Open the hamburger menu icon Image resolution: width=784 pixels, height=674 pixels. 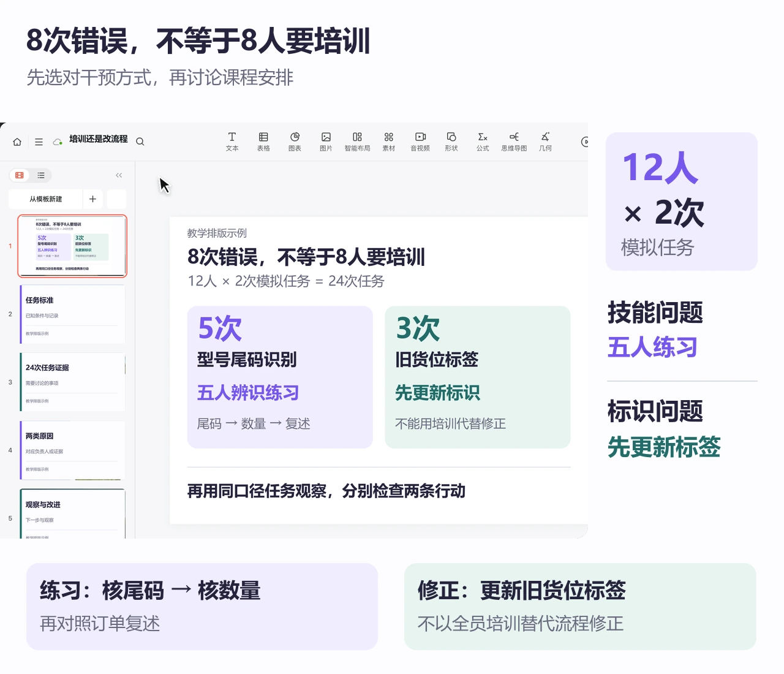39,142
